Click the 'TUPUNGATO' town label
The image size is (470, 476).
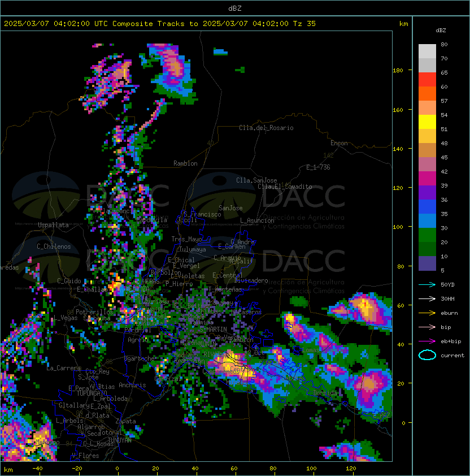tap(92, 393)
